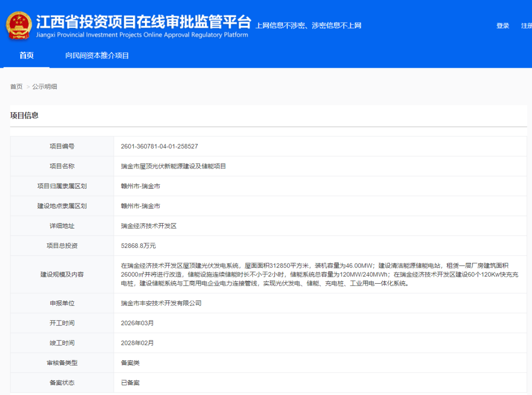532x395 pixels.
Task: Click the English platform name subtitle
Action: click(142, 35)
